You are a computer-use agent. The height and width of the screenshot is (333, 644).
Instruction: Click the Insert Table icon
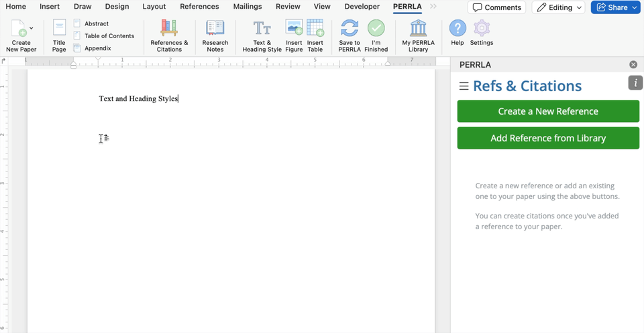[x=315, y=27]
